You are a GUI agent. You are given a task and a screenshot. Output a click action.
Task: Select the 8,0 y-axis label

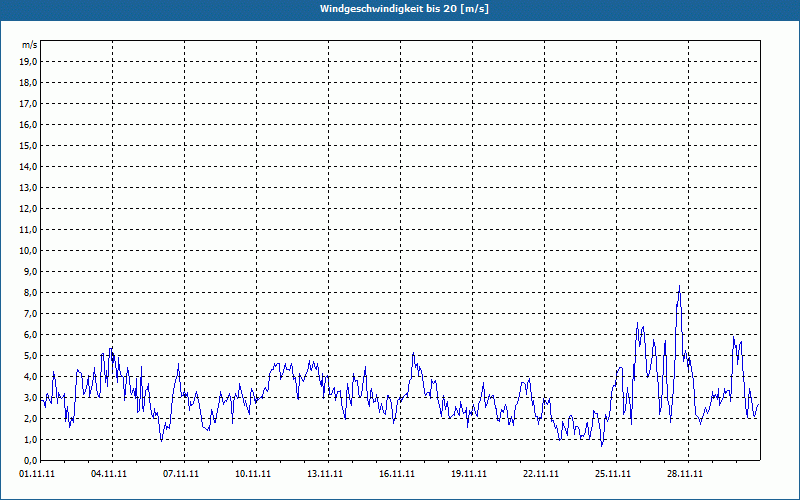pyautogui.click(x=30, y=292)
